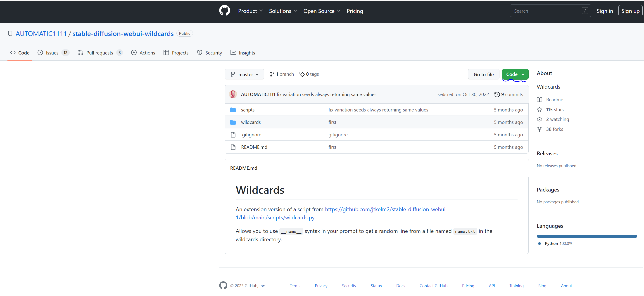Open the Pull requests tab
The width and height of the screenshot is (644, 296).
pyautogui.click(x=99, y=53)
